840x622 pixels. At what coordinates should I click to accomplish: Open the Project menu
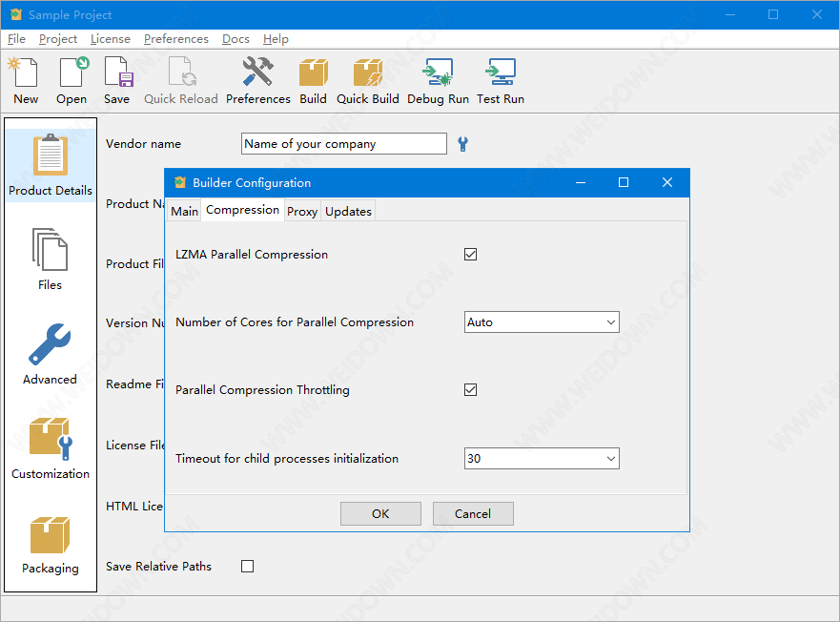tap(58, 39)
